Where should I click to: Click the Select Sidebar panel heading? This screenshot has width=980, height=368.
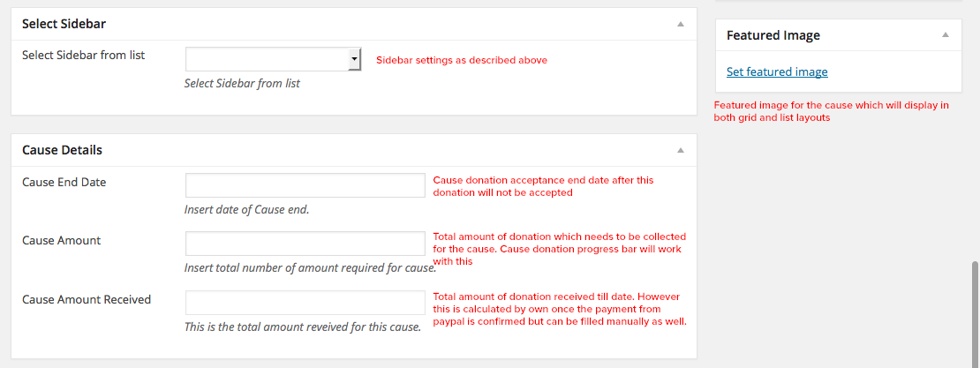[64, 25]
